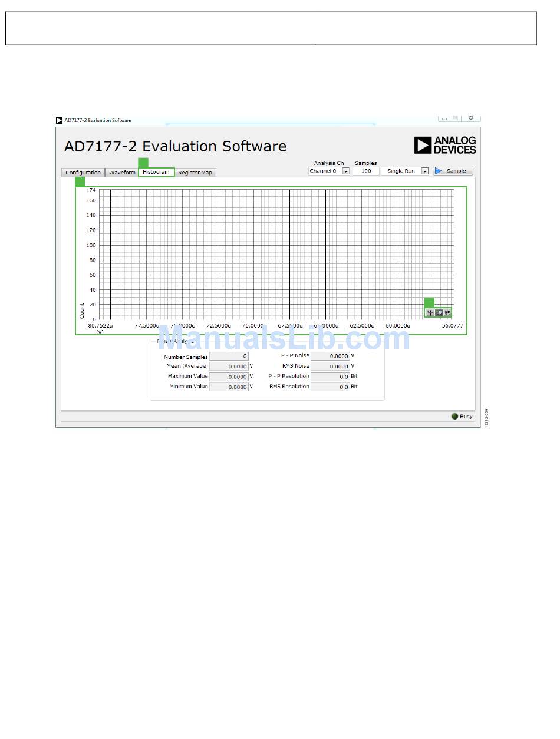
Task: Open the Single Run mode dropdown
Action: pyautogui.click(x=405, y=171)
